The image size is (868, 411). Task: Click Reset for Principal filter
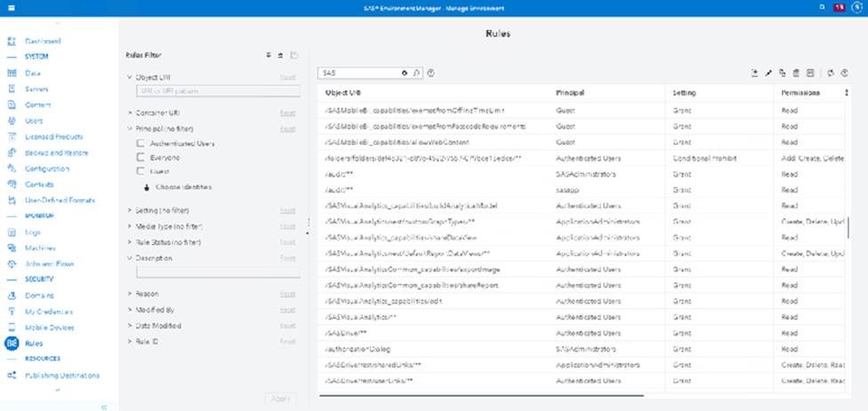(x=287, y=129)
